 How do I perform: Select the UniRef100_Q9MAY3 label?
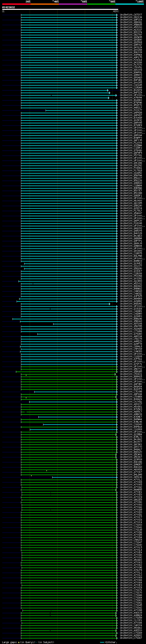[131, 75]
